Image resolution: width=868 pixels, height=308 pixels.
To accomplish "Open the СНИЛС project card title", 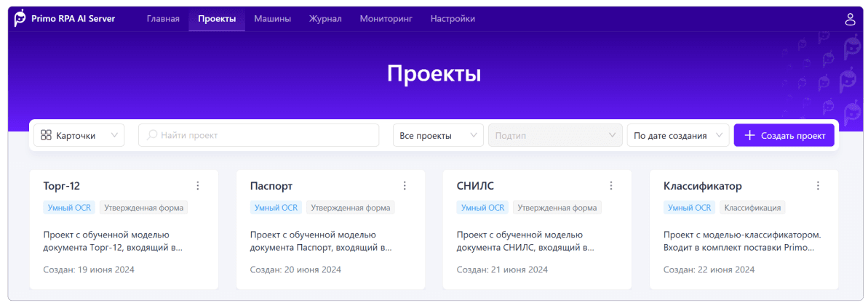I will (475, 186).
